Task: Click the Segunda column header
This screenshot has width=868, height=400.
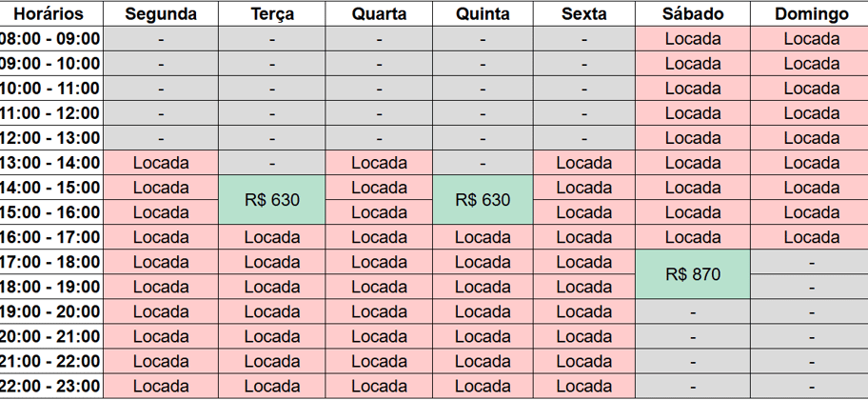Action: click(161, 14)
